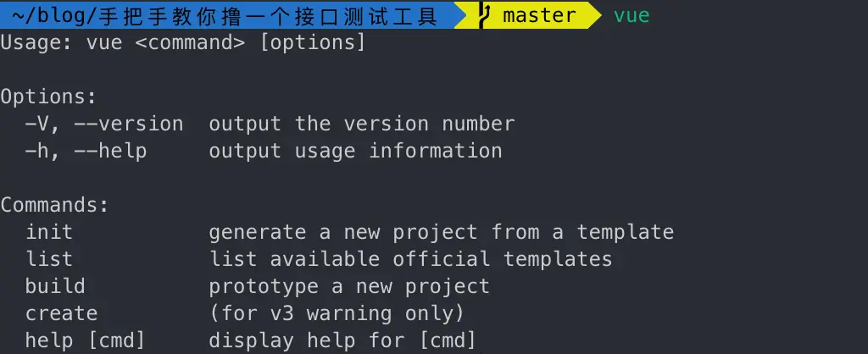The image size is (868, 354).
Task: Click the create command name
Action: pyautogui.click(x=61, y=313)
